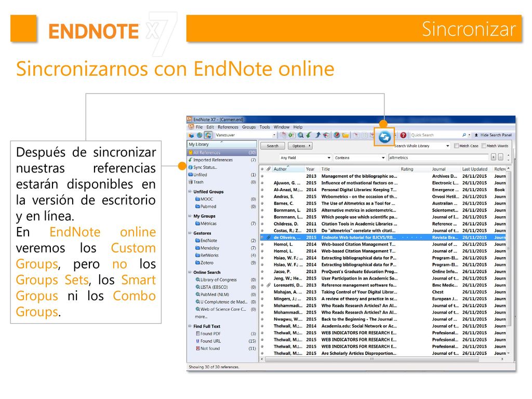Switch to Online Search Mode globe icon
This screenshot has height=399, width=532.
coord(199,135)
